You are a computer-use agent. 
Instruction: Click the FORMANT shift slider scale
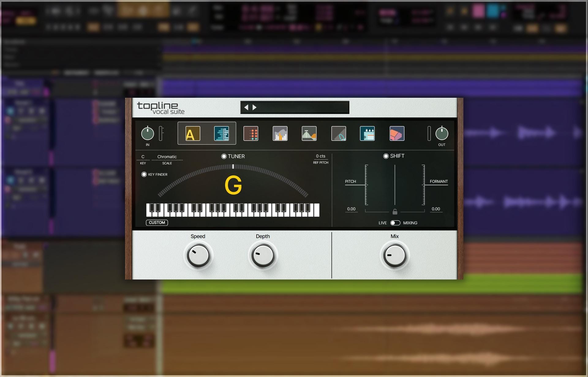point(423,185)
